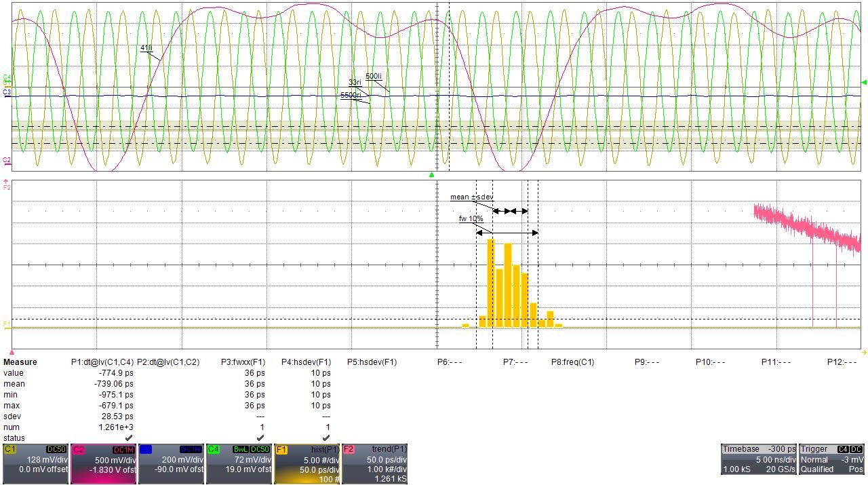Click the 'fw 10%' histogram annotation
Image resolution: width=868 pixels, height=485 pixels.
pos(471,219)
